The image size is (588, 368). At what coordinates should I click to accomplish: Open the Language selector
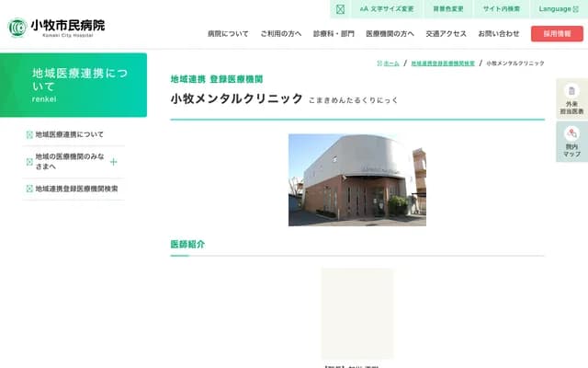[x=559, y=9]
